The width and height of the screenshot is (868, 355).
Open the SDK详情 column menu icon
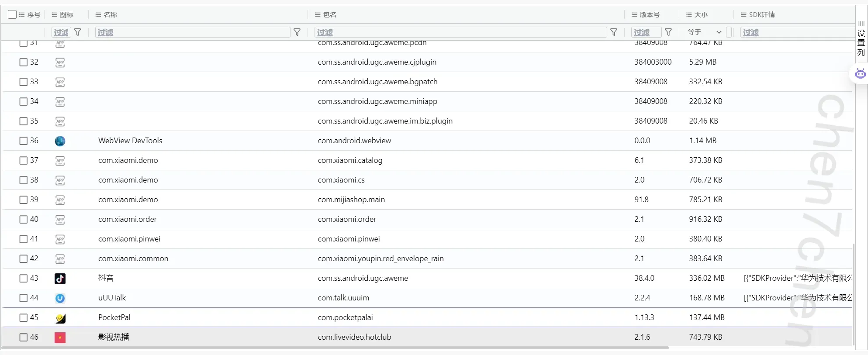(744, 14)
